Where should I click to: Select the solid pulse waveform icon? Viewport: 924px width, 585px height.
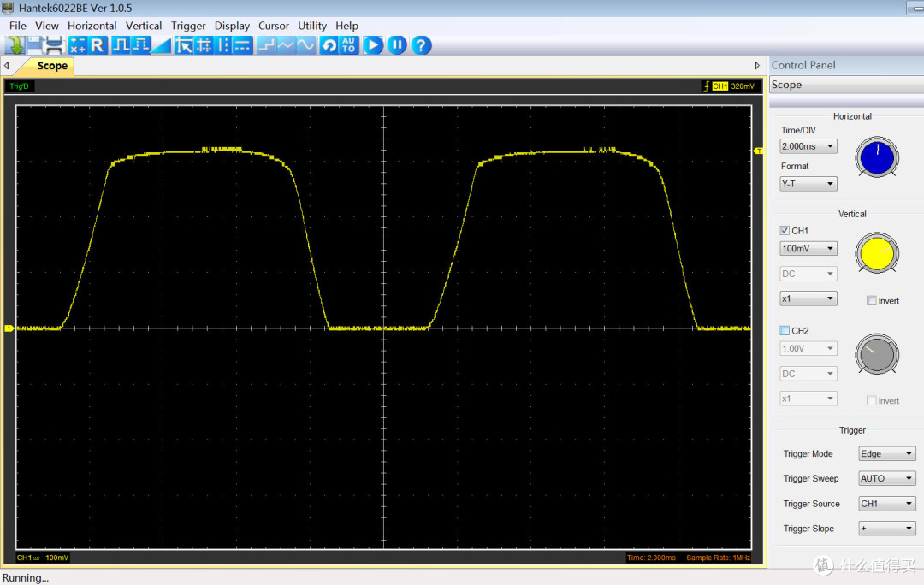point(121,45)
